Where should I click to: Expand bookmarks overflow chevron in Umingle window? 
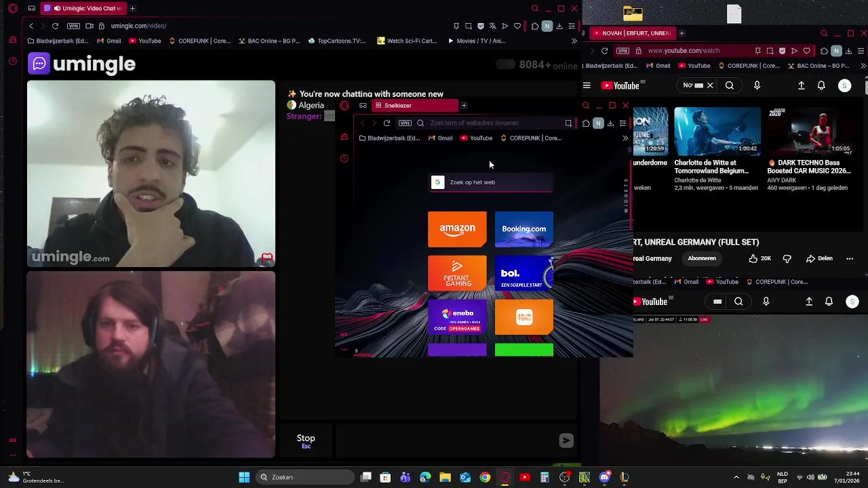pyautogui.click(x=574, y=41)
